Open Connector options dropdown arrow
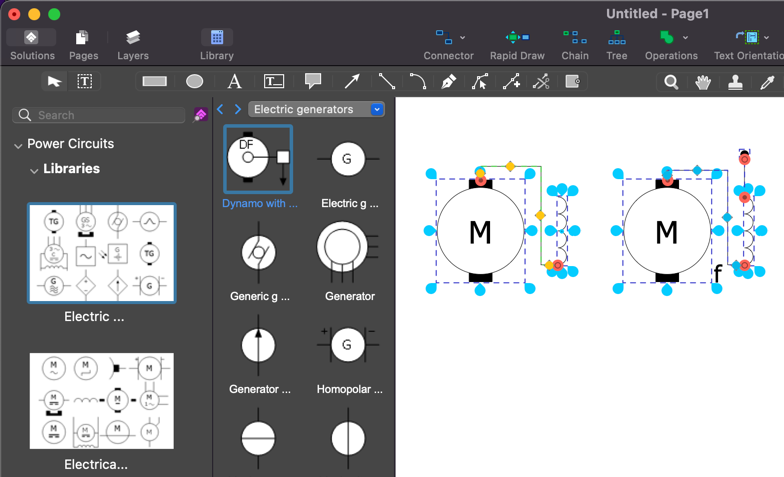This screenshot has height=477, width=784. coord(462,38)
